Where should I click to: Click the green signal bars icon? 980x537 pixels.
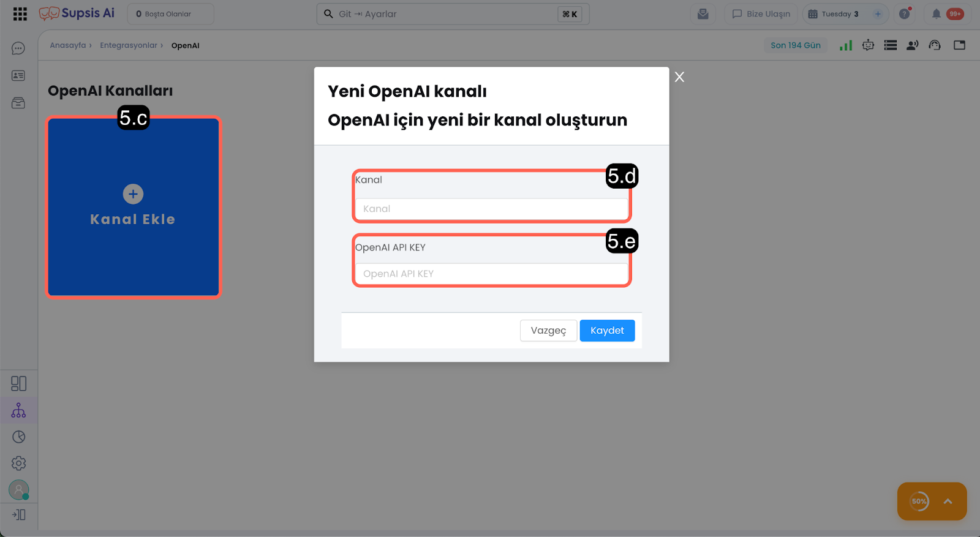(846, 45)
